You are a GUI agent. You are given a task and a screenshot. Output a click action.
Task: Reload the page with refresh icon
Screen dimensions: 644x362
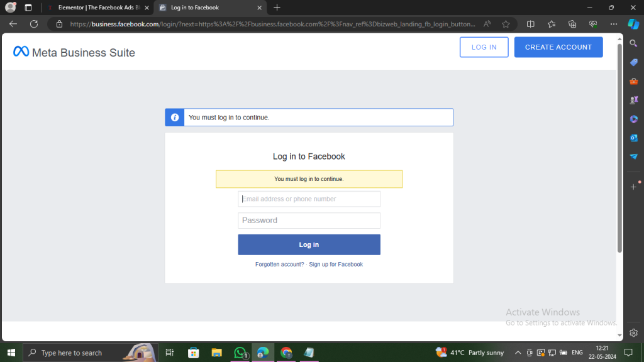coord(34,24)
